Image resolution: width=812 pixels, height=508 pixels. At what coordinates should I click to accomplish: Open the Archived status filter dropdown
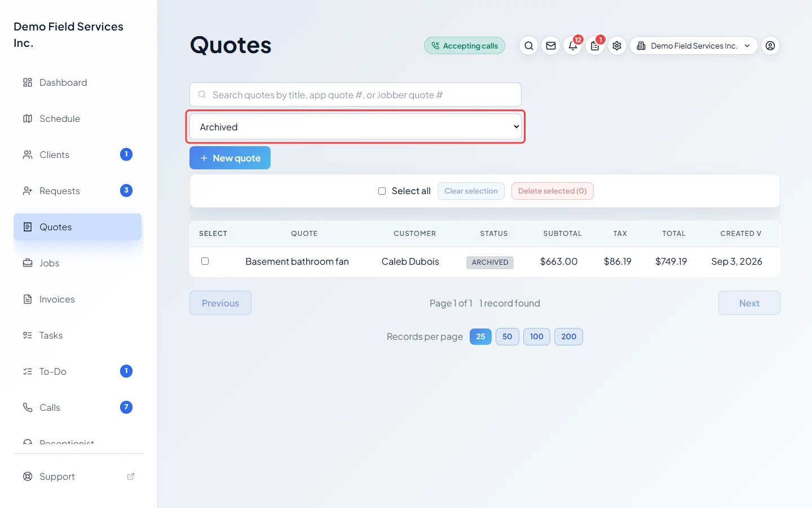pyautogui.click(x=355, y=127)
